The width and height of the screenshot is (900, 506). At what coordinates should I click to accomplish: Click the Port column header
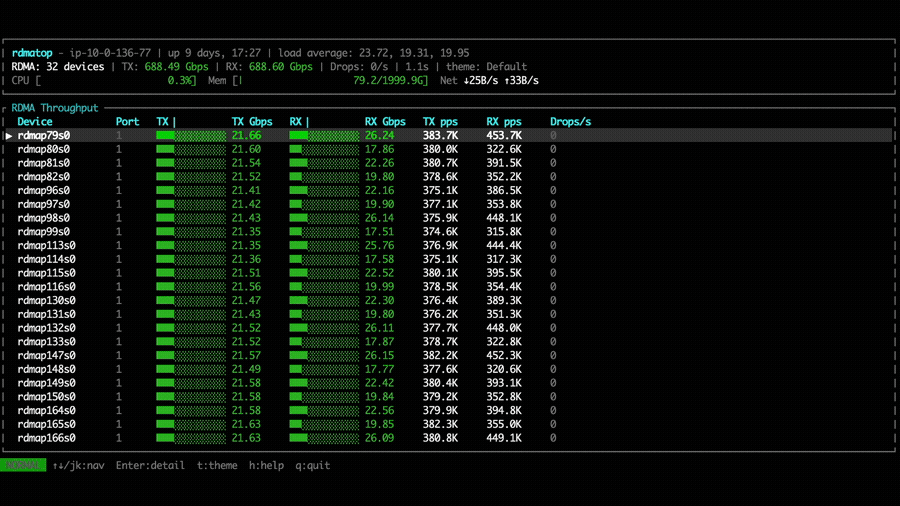[x=127, y=122]
